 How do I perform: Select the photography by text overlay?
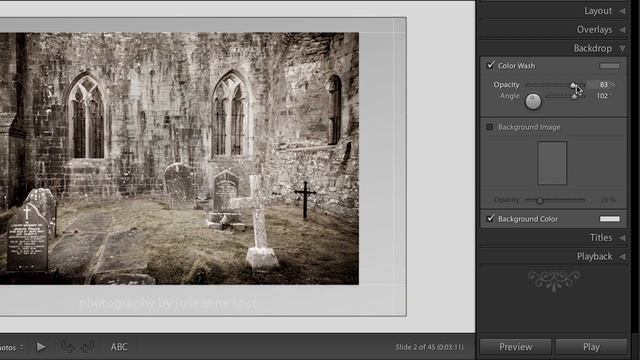[x=167, y=303]
